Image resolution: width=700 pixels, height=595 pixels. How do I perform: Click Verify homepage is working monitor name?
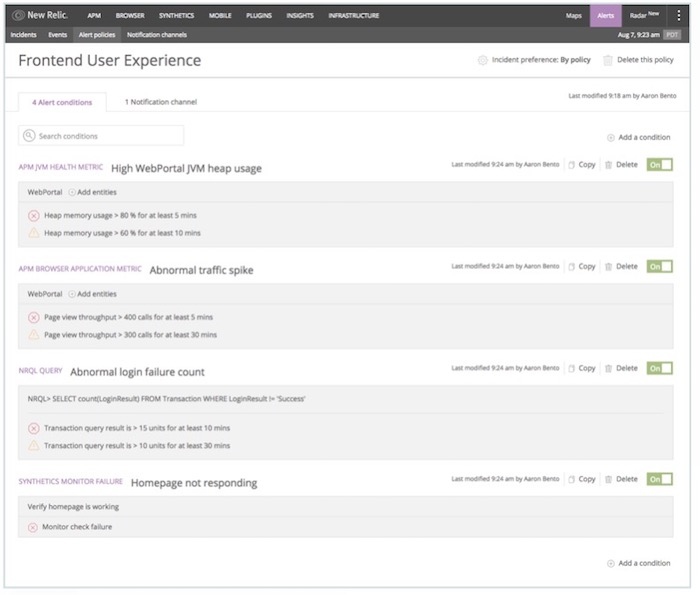click(x=73, y=507)
